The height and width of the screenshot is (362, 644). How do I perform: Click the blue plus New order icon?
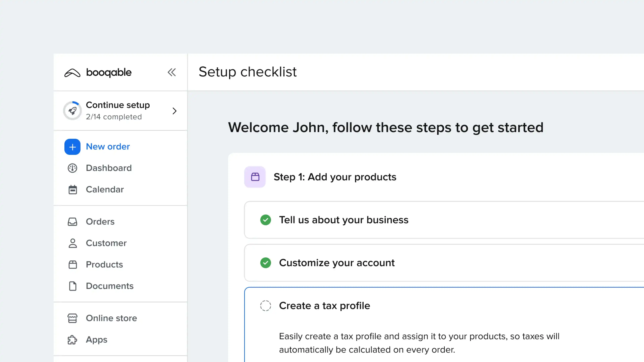tap(72, 147)
